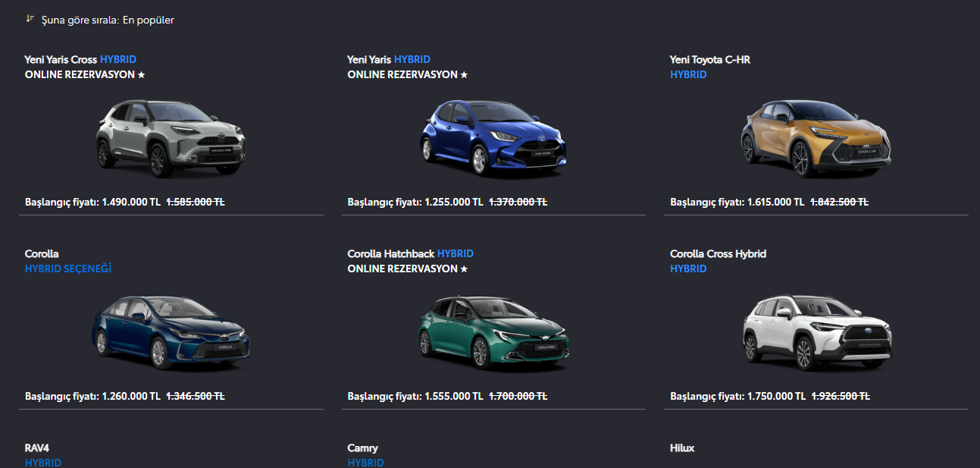Click the crossed-out price '1.585.000 TL'
Viewport: 980px width, 468px height.
(196, 202)
